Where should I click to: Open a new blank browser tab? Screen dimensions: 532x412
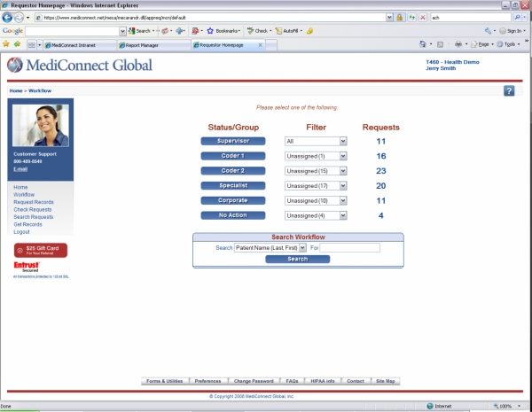(x=271, y=45)
